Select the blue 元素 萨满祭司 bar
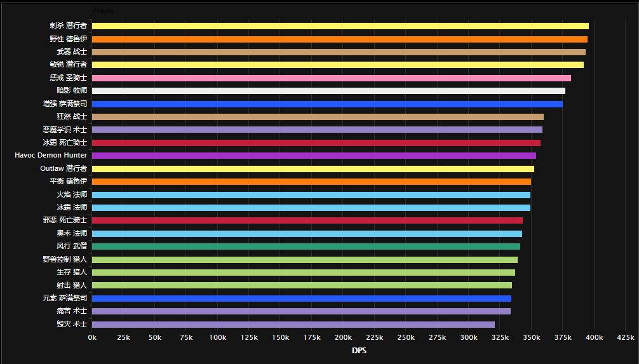639x364 pixels. click(x=302, y=299)
